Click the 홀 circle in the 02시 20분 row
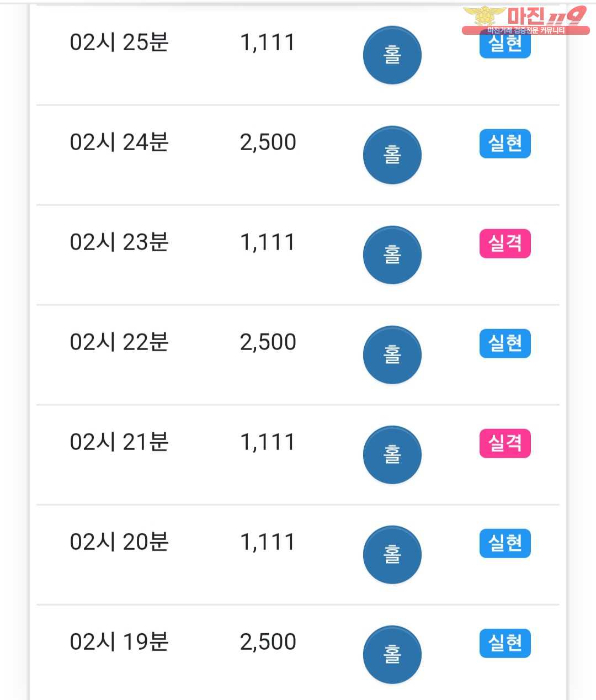This screenshot has height=700, width=596. tap(392, 555)
